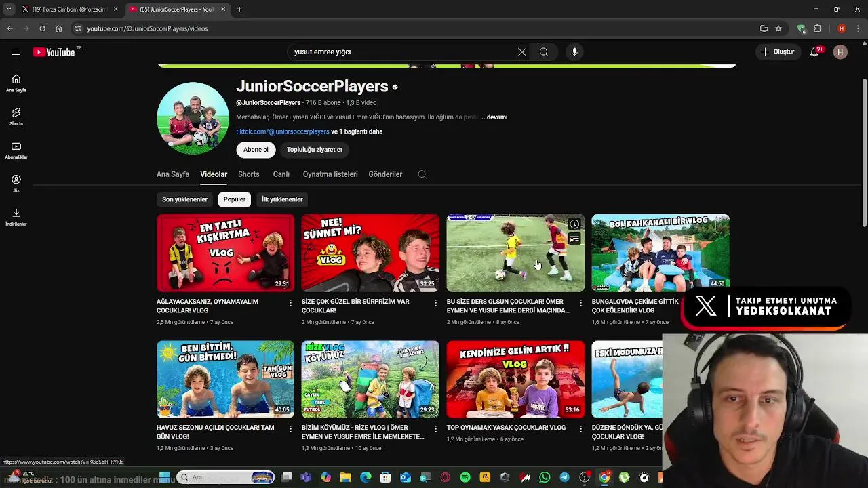The height and width of the screenshot is (488, 868).
Task: Reload the page in browser
Action: point(42,28)
